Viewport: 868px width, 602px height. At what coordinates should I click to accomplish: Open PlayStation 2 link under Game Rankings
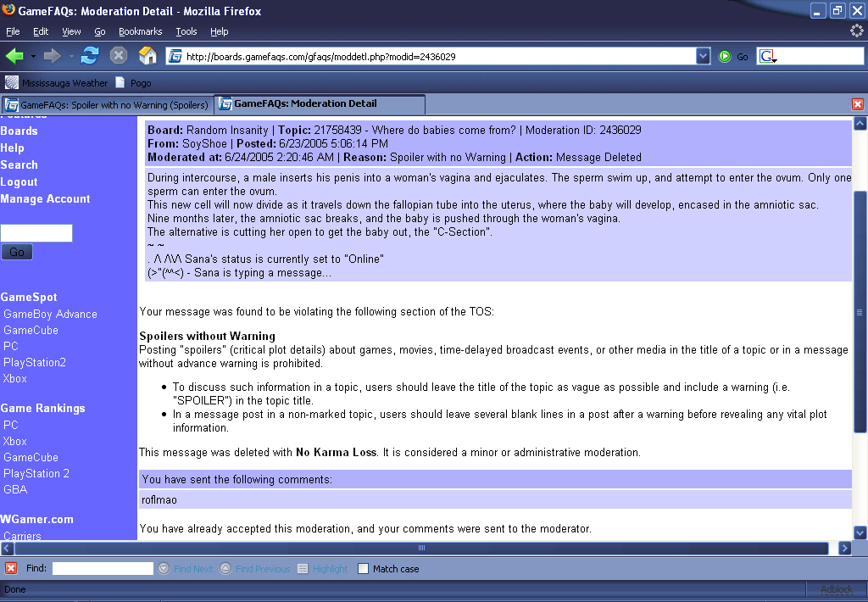pos(36,473)
